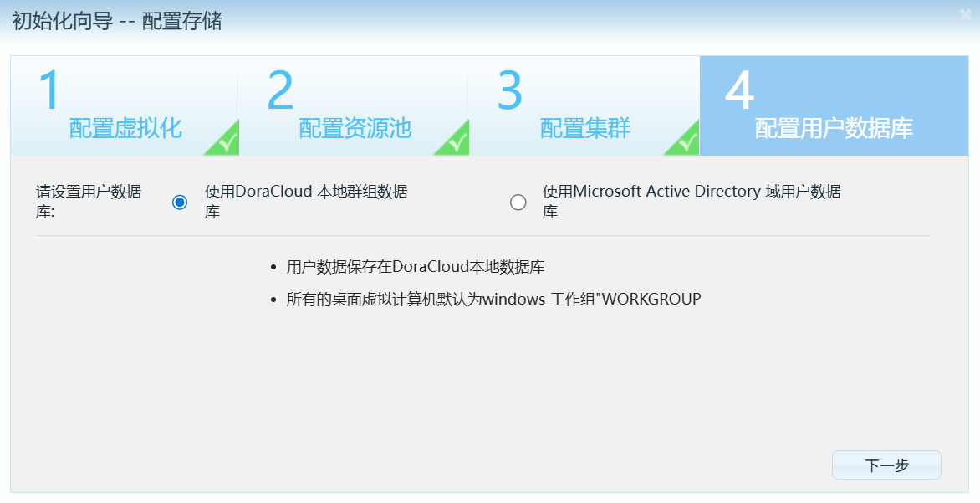Click the large number 4 step indicator

[x=740, y=90]
